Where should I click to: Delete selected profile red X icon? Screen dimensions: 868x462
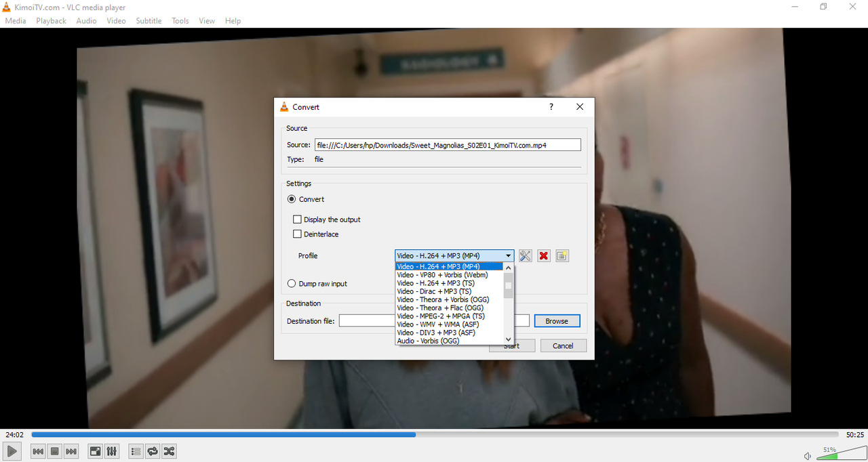pos(544,255)
